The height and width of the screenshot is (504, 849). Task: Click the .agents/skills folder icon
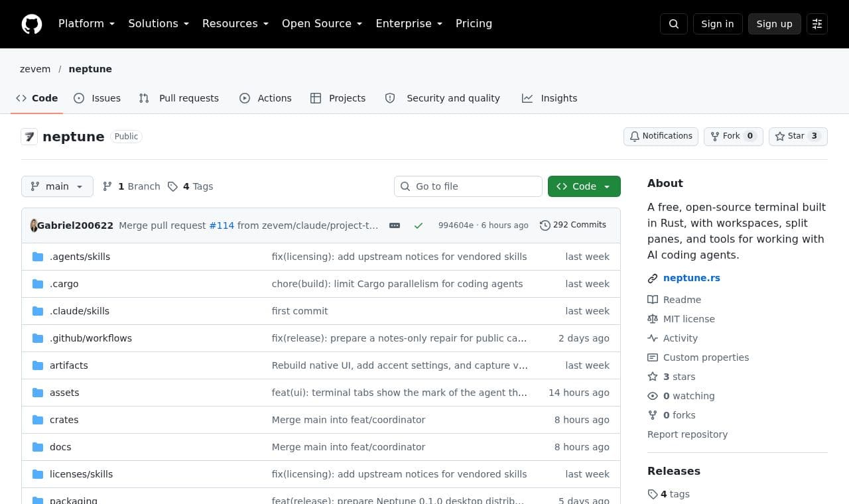(x=38, y=257)
